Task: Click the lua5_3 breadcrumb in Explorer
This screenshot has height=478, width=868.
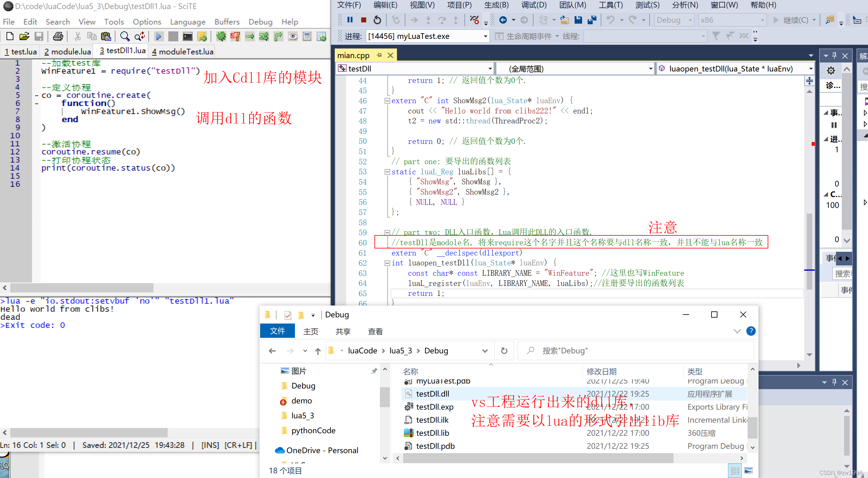Action: click(401, 351)
